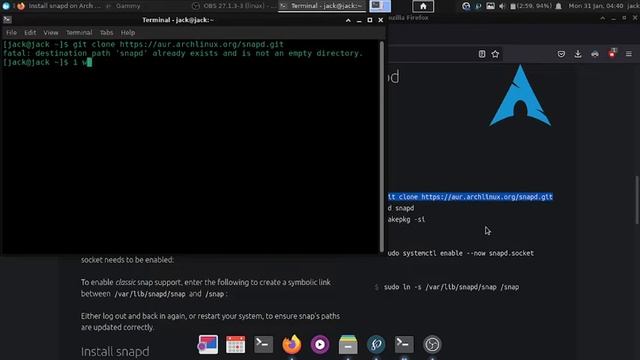Image resolution: width=640 pixels, height=360 pixels.
Task: Open the Firefox hamburger application menu
Action: tap(629, 54)
